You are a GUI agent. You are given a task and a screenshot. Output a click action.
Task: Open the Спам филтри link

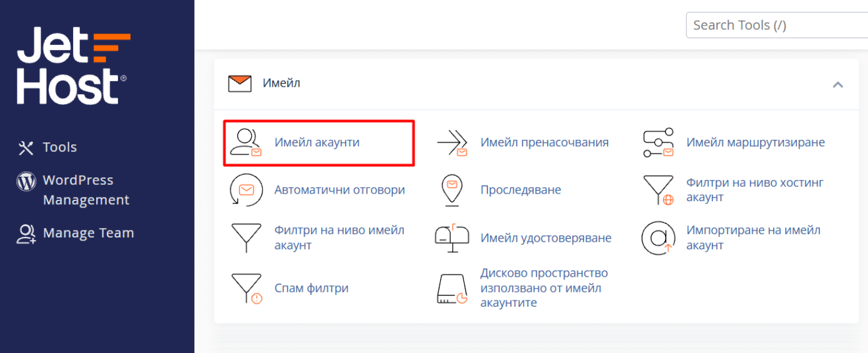coord(312,288)
